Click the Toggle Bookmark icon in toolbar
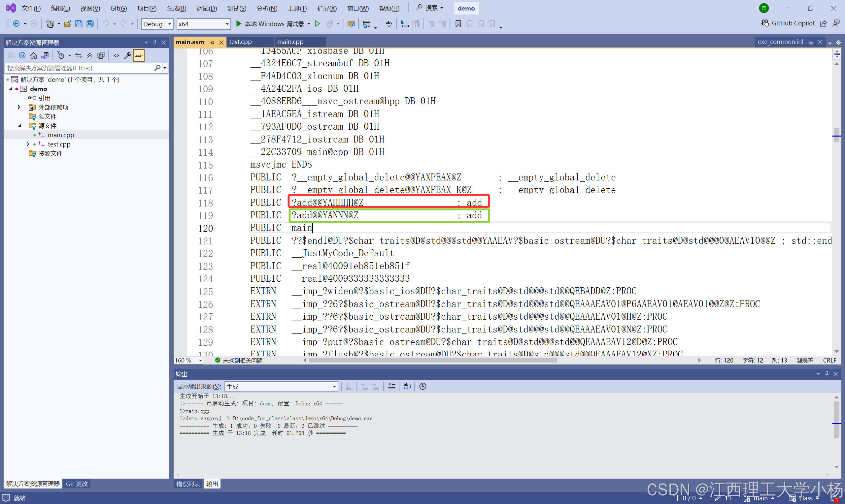Screen dimensions: 845x504 click(458, 24)
